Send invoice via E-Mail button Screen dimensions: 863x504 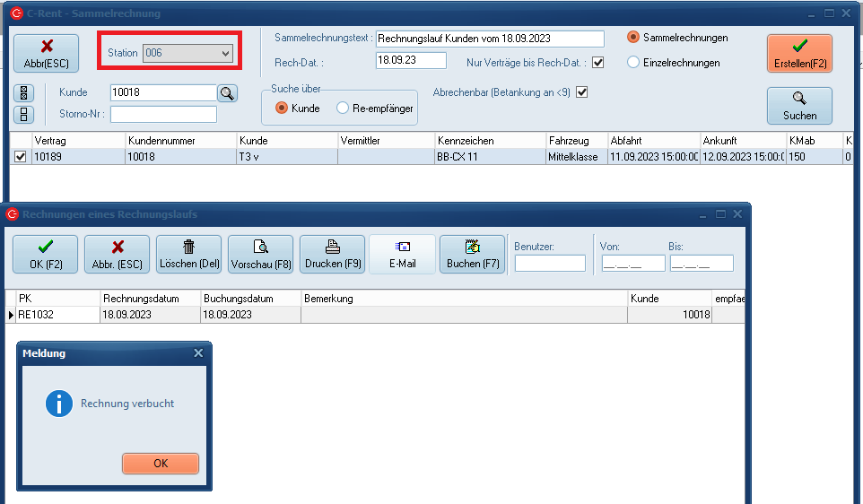403,254
